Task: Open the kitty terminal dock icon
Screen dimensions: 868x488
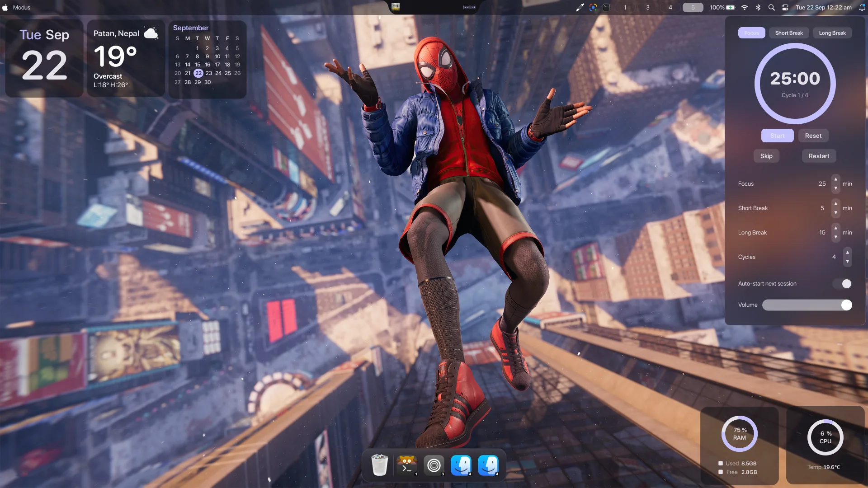Action: [x=406, y=465]
